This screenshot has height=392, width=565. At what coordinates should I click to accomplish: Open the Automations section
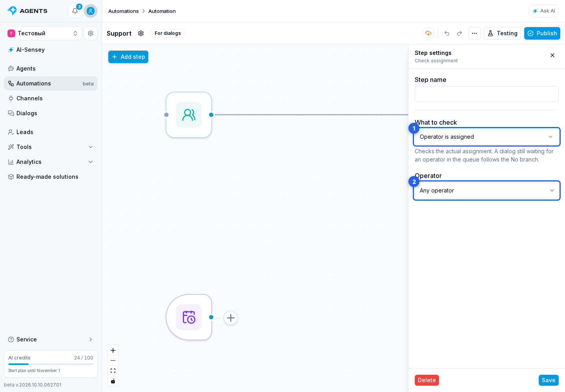coord(51,83)
